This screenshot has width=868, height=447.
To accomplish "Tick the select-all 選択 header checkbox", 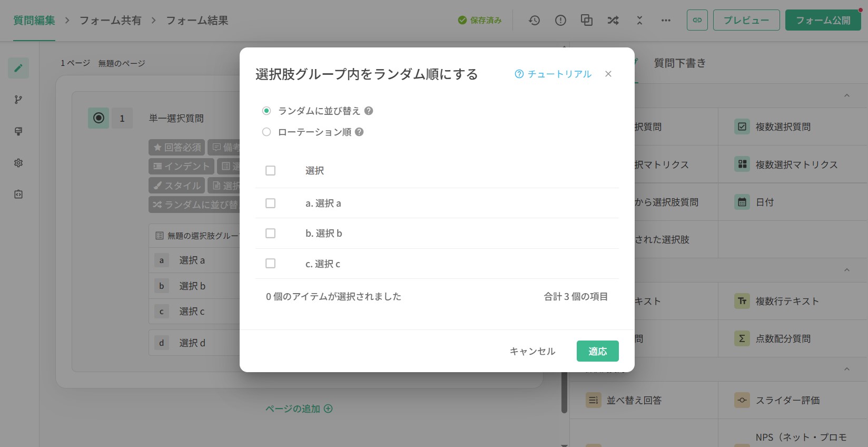I will pos(270,171).
